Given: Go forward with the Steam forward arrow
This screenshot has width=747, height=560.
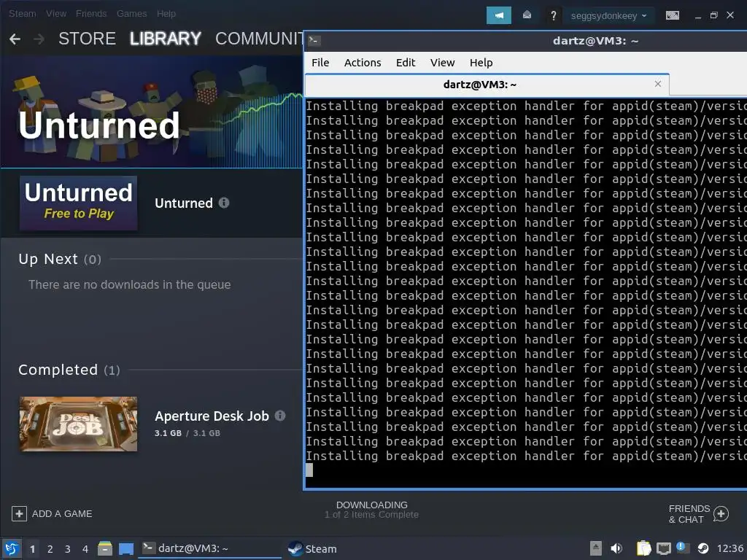Looking at the screenshot, I should point(39,39).
